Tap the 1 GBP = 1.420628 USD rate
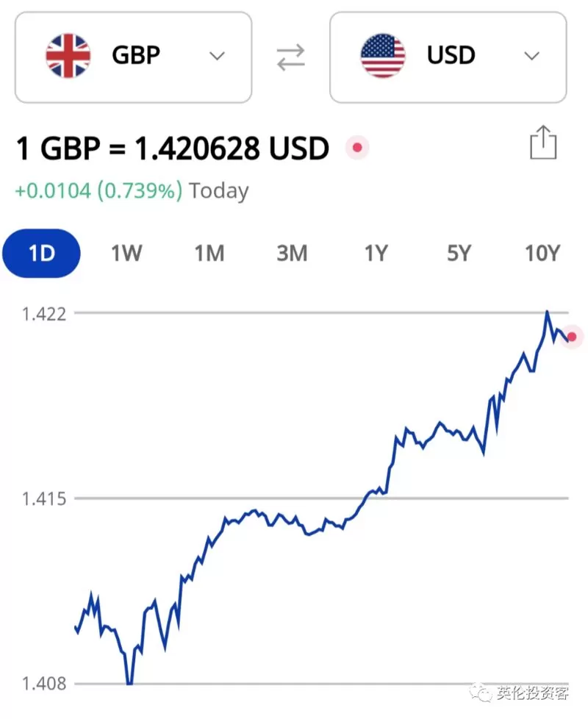 point(172,148)
